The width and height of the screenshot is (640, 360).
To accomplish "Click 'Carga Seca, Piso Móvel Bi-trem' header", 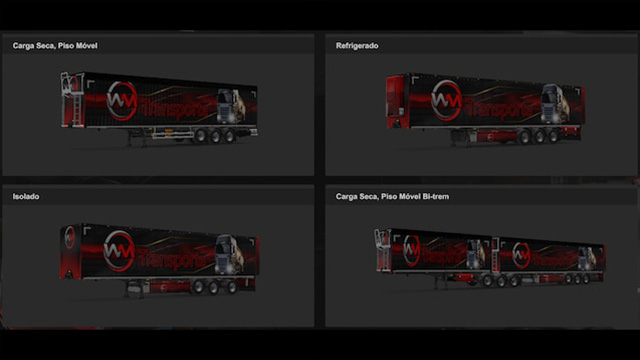I will tap(392, 197).
